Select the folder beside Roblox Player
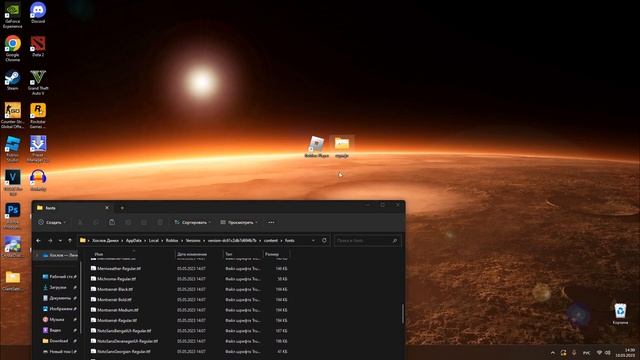 click(342, 147)
